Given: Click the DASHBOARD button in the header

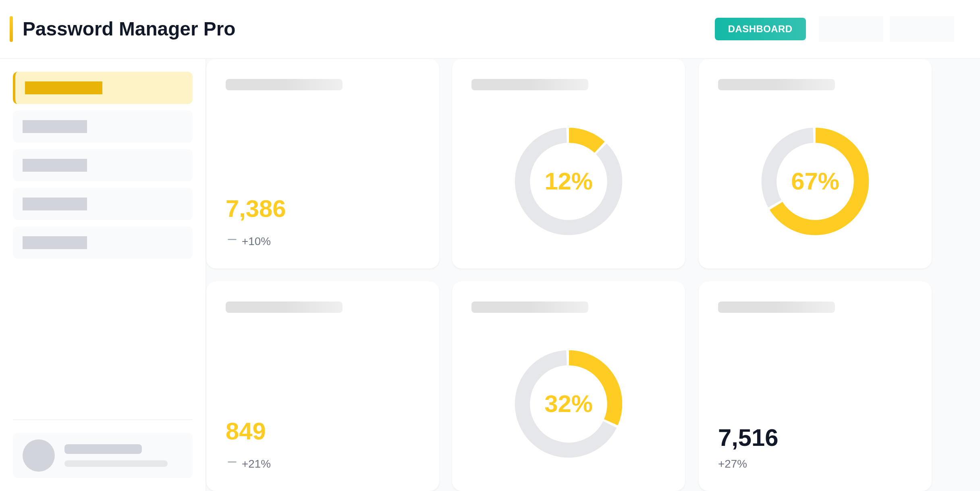Looking at the screenshot, I should pyautogui.click(x=760, y=29).
